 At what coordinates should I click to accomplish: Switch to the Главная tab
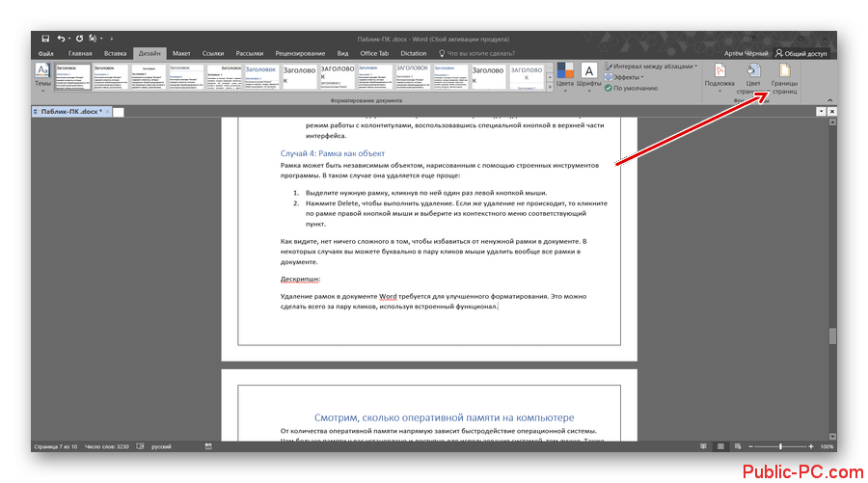point(80,54)
